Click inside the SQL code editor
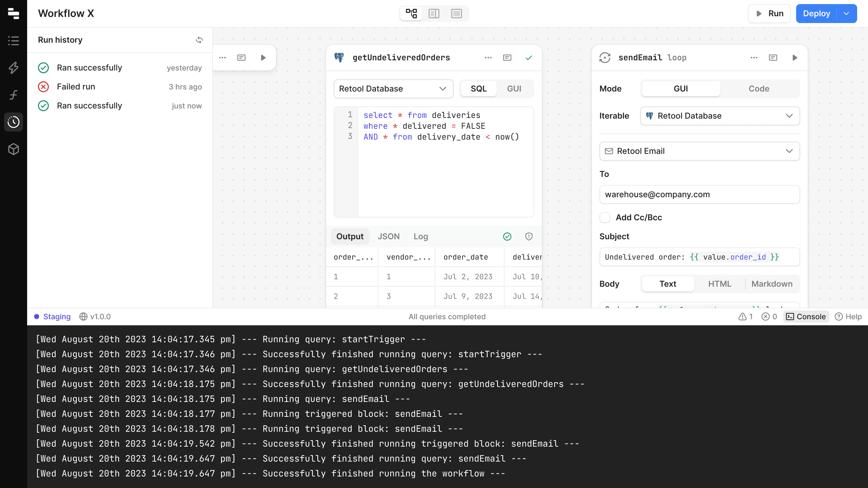 click(x=446, y=162)
